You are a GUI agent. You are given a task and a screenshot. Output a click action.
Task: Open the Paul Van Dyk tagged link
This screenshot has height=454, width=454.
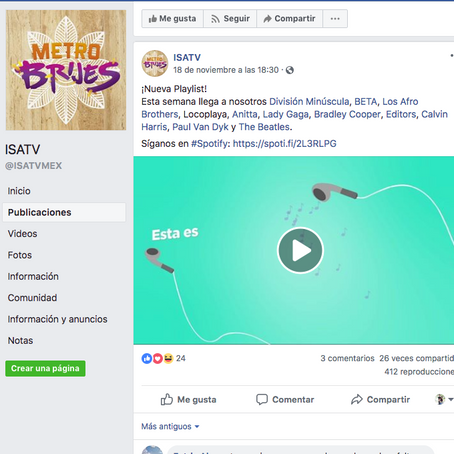[x=200, y=127]
